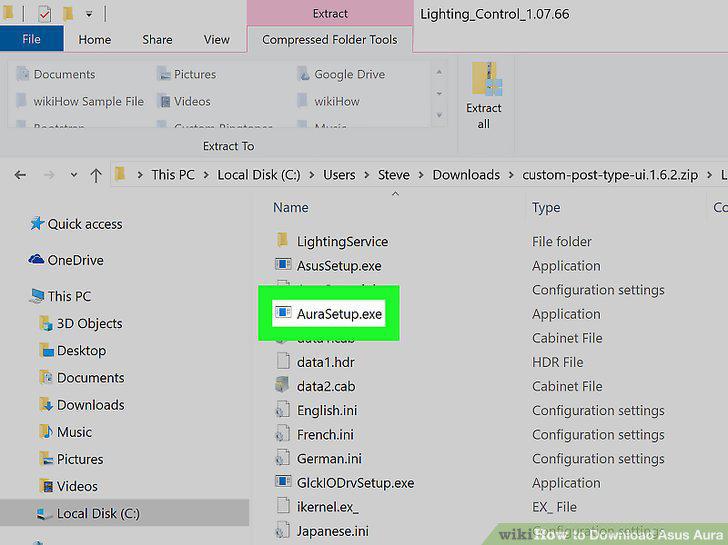Sort files by Type column header
Viewport: 728px width, 545px height.
[x=546, y=208]
